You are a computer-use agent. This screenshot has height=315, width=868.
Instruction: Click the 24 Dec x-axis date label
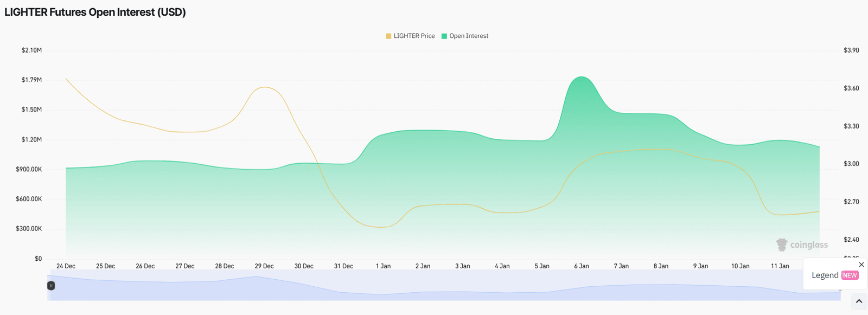coord(66,266)
